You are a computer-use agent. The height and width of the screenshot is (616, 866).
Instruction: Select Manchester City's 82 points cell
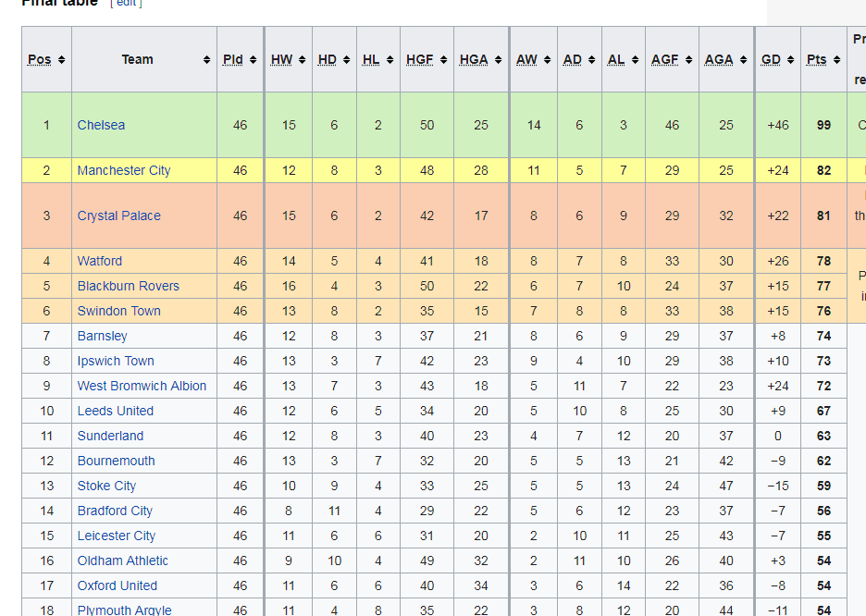(823, 170)
